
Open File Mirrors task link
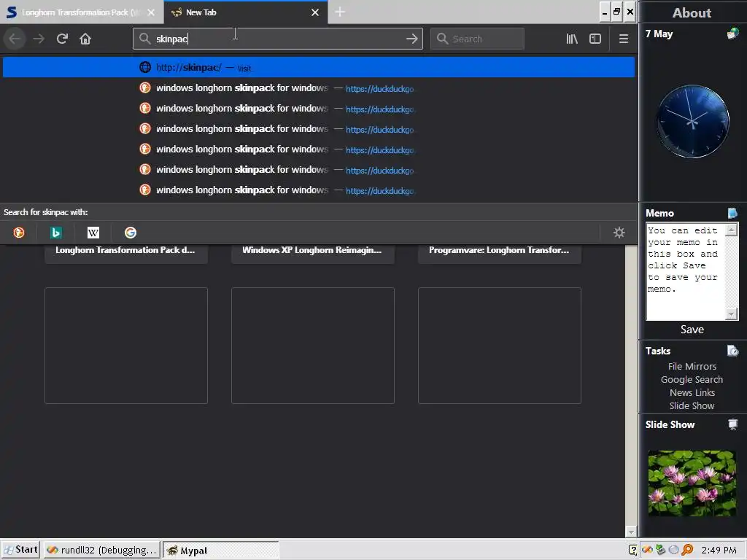point(692,366)
